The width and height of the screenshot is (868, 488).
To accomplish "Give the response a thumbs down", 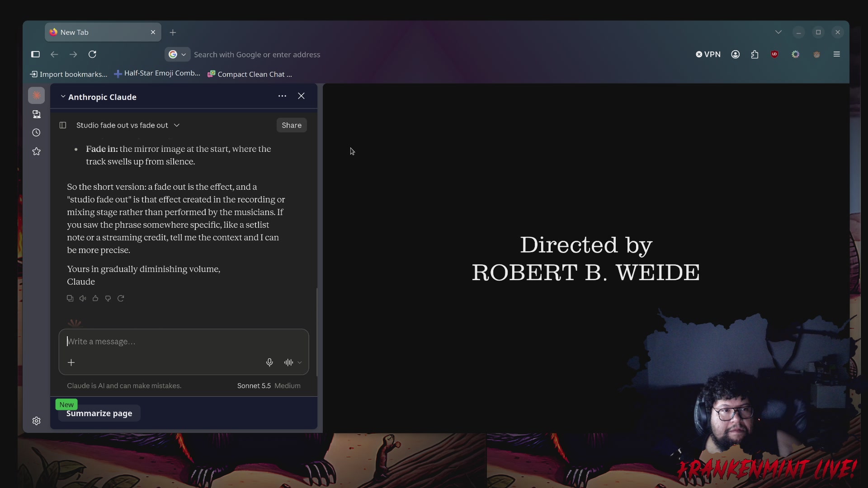I will [x=108, y=298].
